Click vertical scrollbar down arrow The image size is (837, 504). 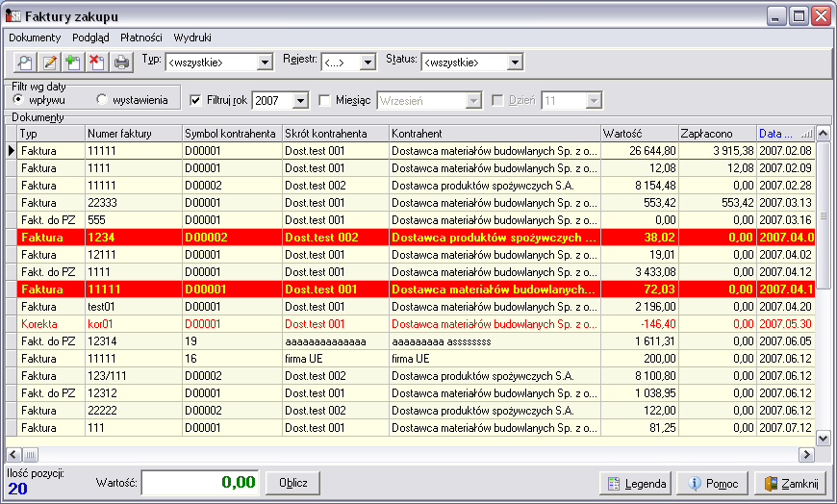[x=824, y=439]
